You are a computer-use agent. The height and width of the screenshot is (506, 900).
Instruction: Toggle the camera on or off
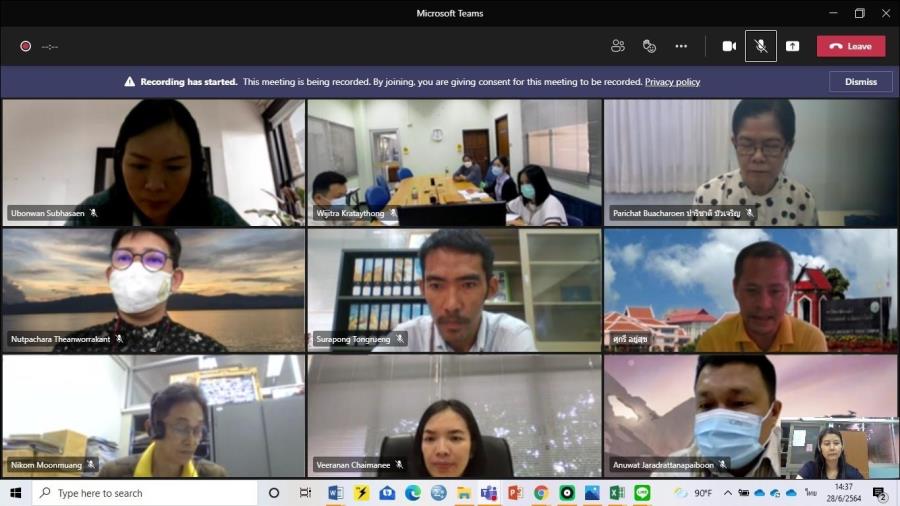(x=729, y=46)
